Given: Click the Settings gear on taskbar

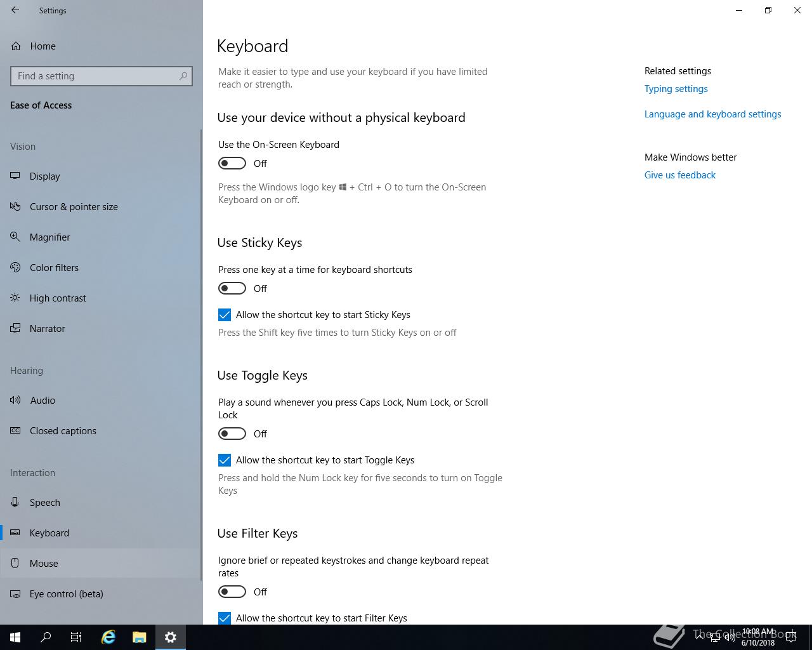Looking at the screenshot, I should pyautogui.click(x=171, y=637).
